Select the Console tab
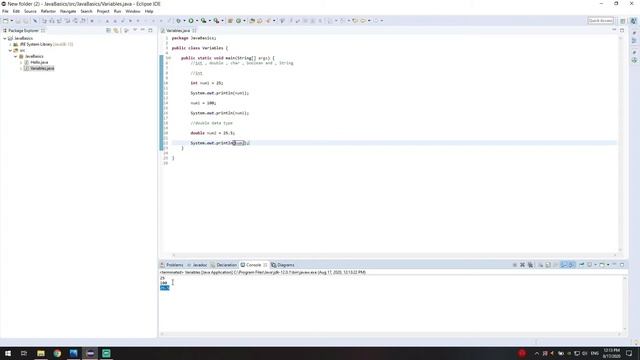The height and width of the screenshot is (360, 640). 253,265
